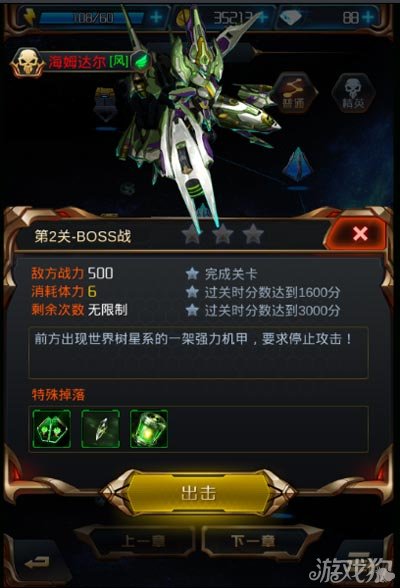Click the second feather blade drop item
Image resolution: width=400 pixels, height=588 pixels.
[x=100, y=429]
